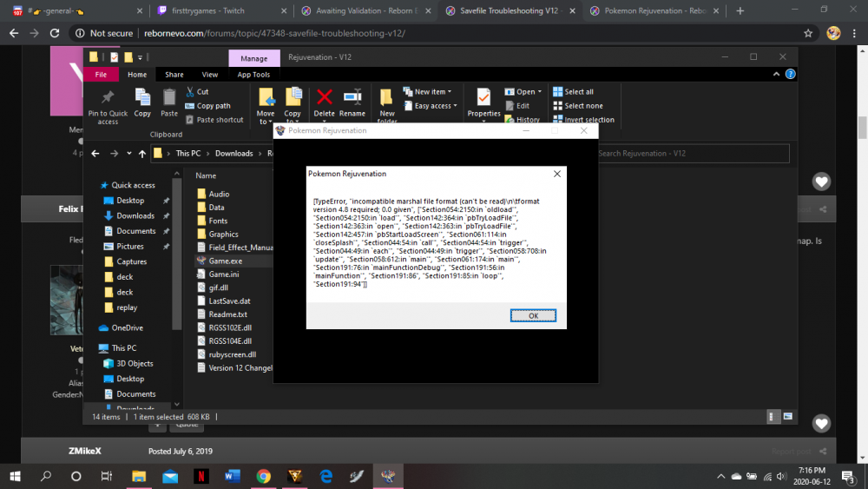Open the Chrome menu three dots
The width and height of the screenshot is (868, 489).
click(x=855, y=33)
